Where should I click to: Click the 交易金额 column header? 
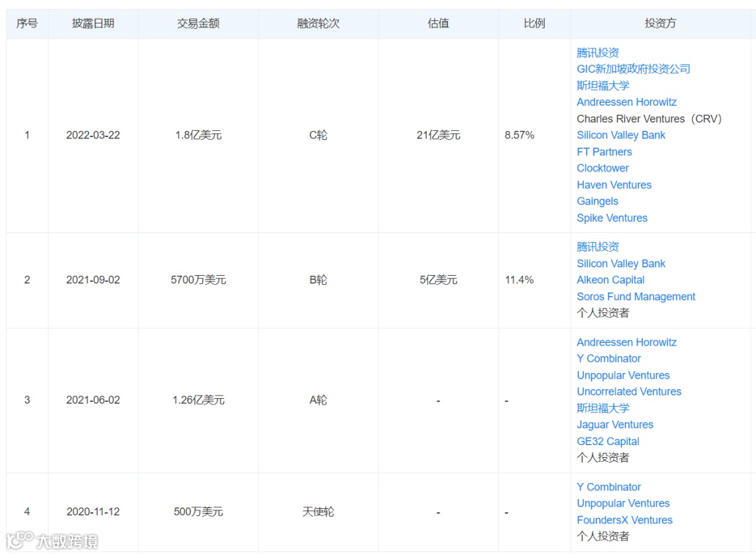198,23
